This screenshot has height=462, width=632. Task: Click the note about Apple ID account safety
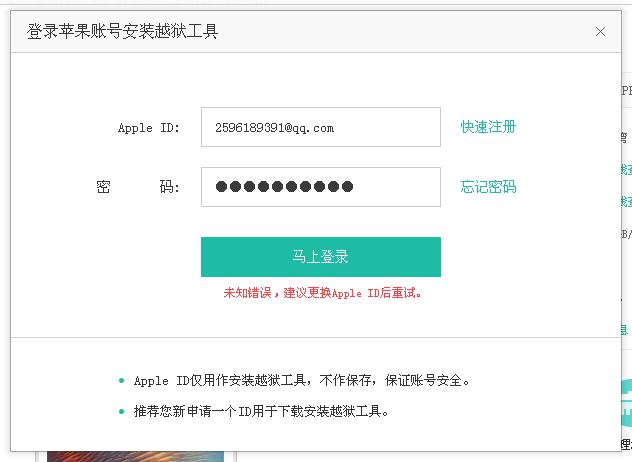(301, 381)
